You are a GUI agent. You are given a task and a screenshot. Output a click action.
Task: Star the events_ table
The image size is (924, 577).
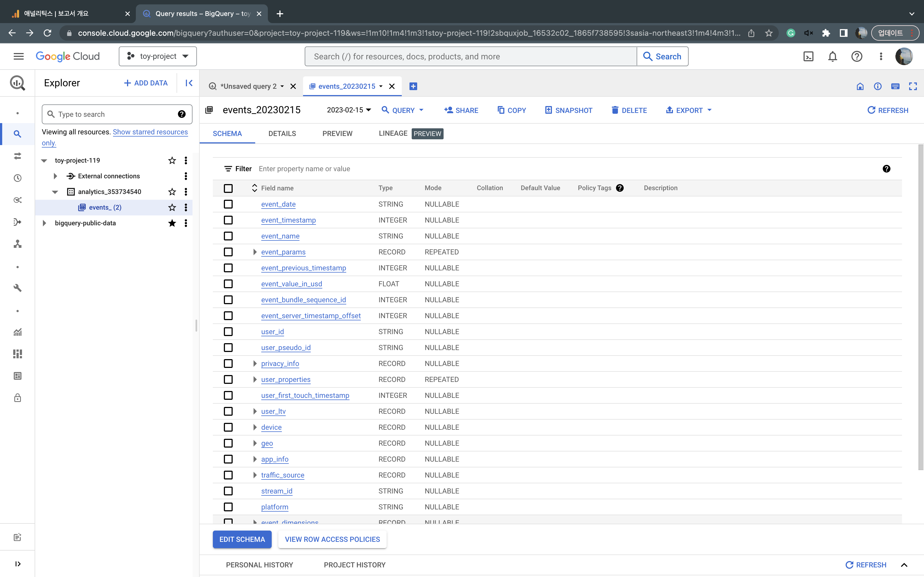(172, 207)
